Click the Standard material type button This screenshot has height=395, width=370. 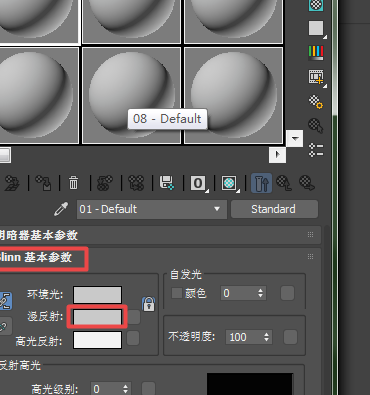pos(274,209)
